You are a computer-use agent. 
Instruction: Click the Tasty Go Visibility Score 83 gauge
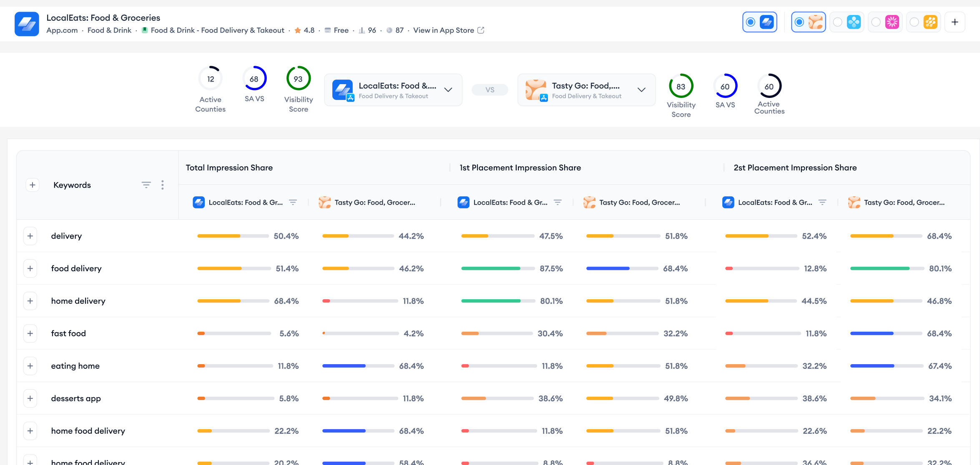pyautogui.click(x=681, y=86)
